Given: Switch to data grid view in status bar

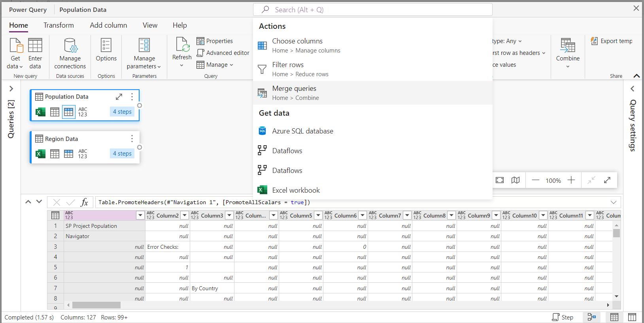Looking at the screenshot, I should click(x=614, y=317).
